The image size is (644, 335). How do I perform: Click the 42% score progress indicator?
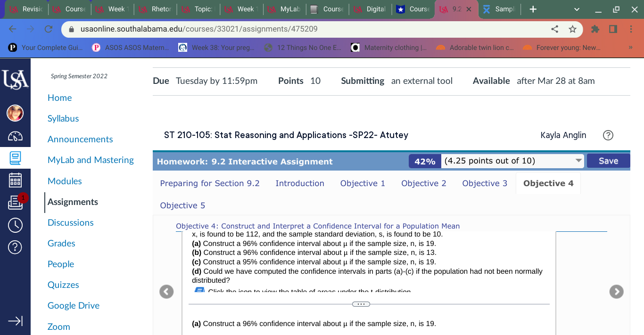[x=425, y=161]
